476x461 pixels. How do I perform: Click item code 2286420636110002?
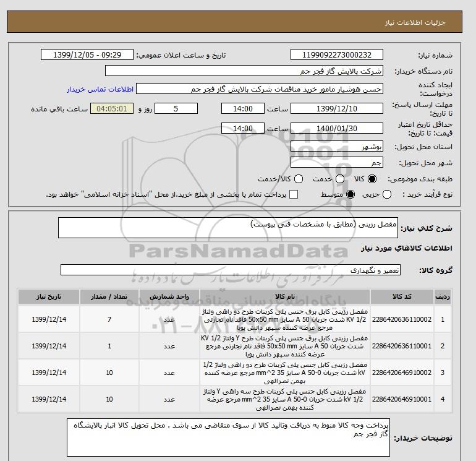pos(402,319)
